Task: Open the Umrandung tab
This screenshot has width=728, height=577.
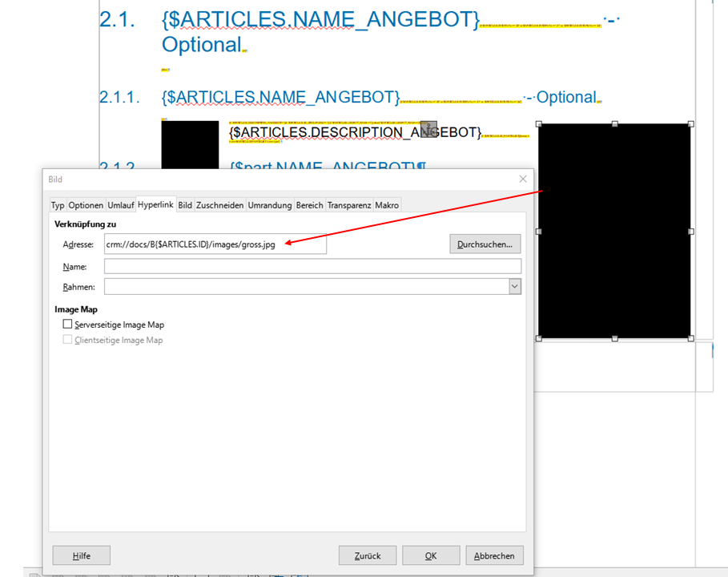Action: (270, 205)
